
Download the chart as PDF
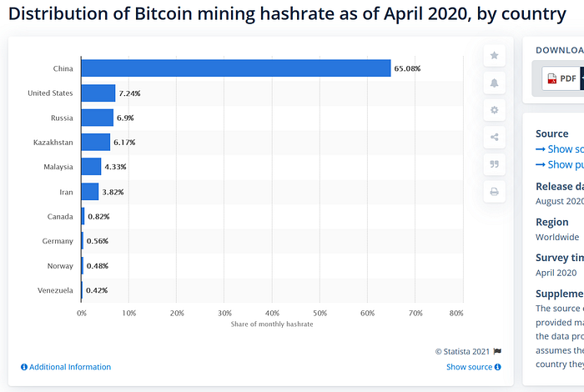tap(561, 78)
